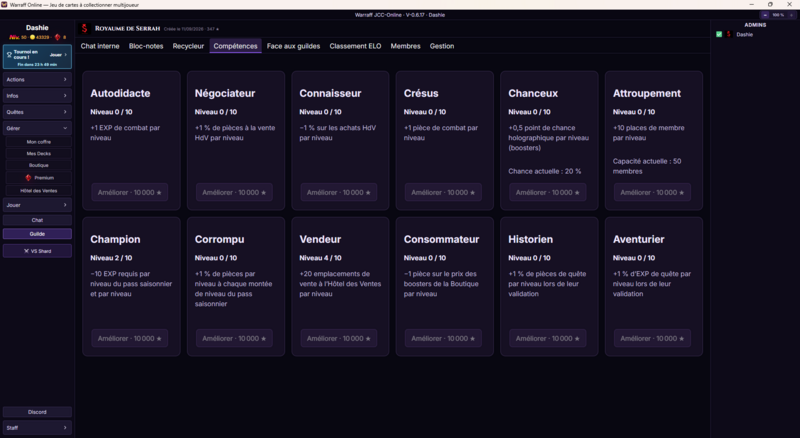Click the zoom in plus button
The height and width of the screenshot is (438, 800).
[x=791, y=15]
